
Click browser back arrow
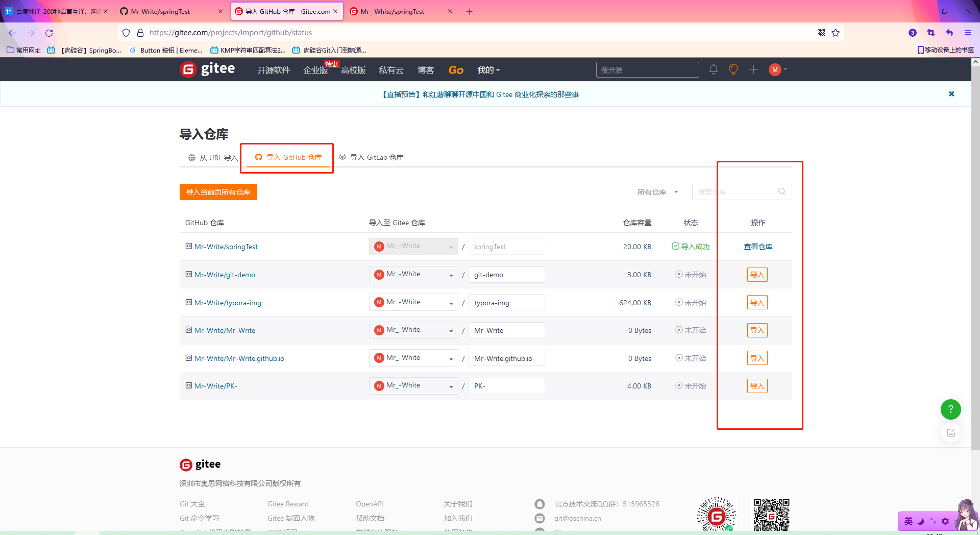coord(12,33)
